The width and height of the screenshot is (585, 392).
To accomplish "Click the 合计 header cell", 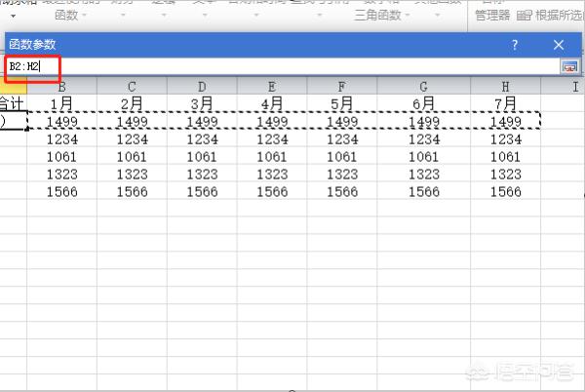I will tap(14, 103).
